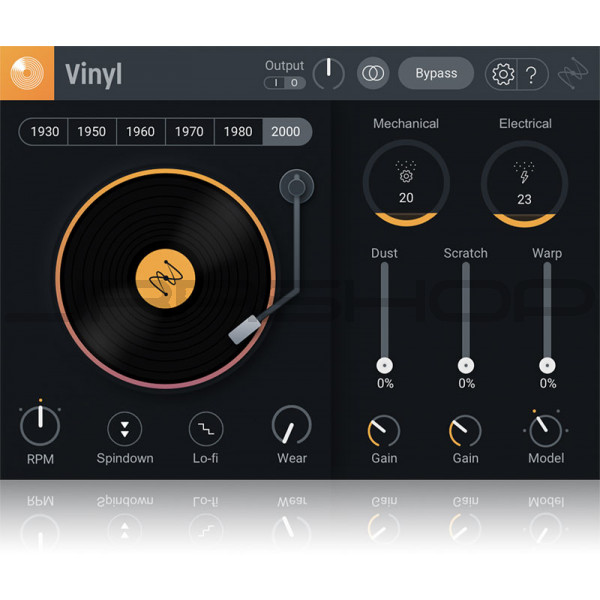Click the Model label text
Image resolution: width=600 pixels, height=600 pixels.
(x=546, y=458)
